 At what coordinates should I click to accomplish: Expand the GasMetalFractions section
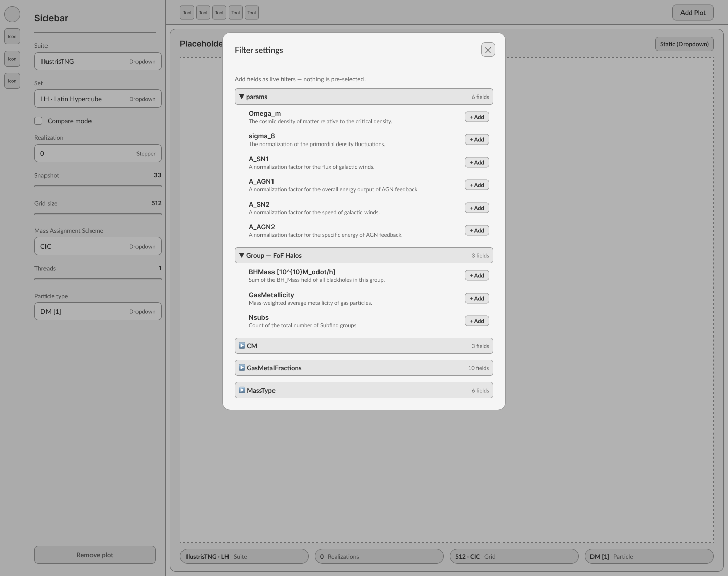tap(364, 368)
